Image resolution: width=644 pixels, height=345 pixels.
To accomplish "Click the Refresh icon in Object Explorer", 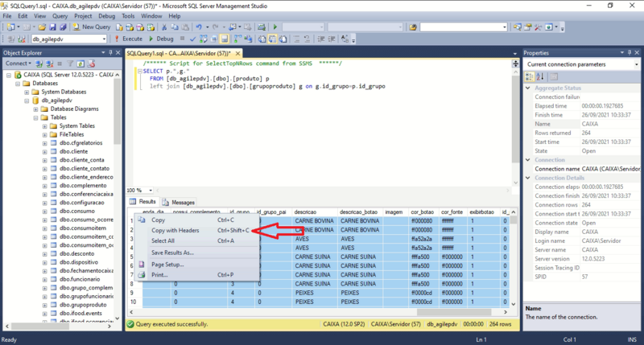I will point(80,64).
